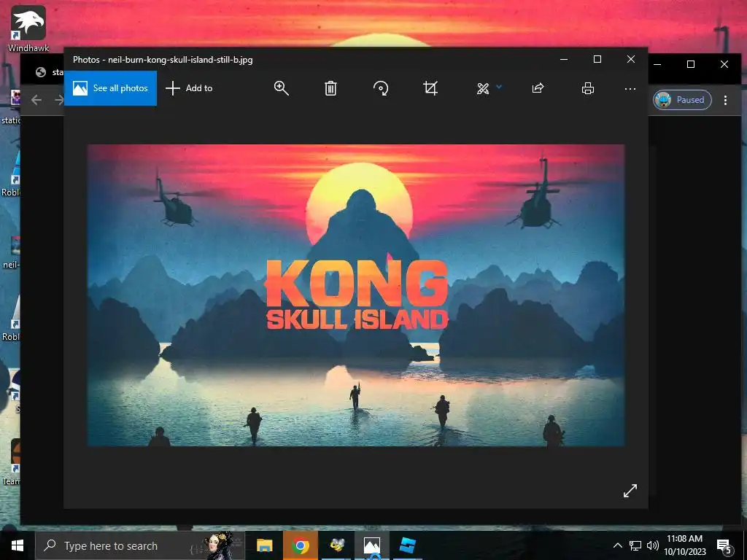Expand Edit & Create dropdown chevron
The image size is (747, 560).
(x=499, y=87)
